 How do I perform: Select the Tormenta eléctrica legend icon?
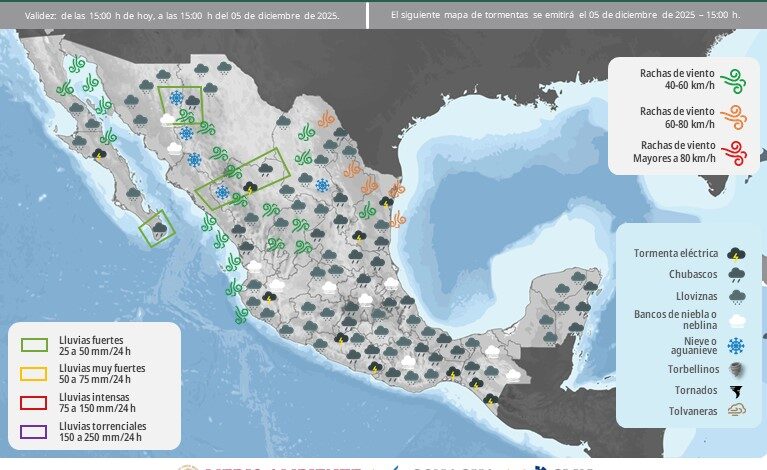pos(736,253)
